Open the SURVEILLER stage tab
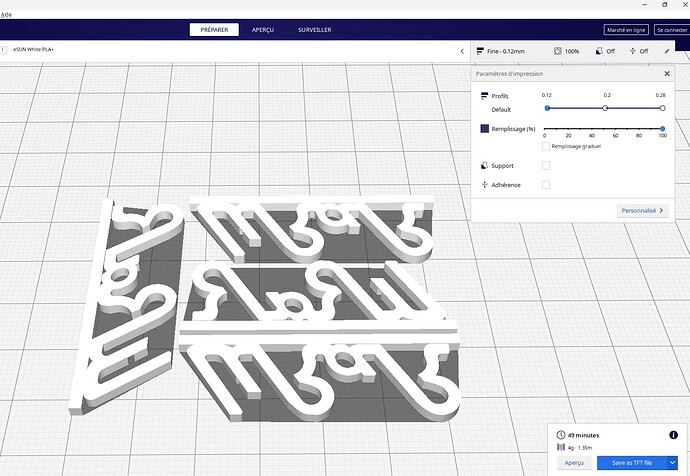This screenshot has height=476, width=690. (315, 30)
